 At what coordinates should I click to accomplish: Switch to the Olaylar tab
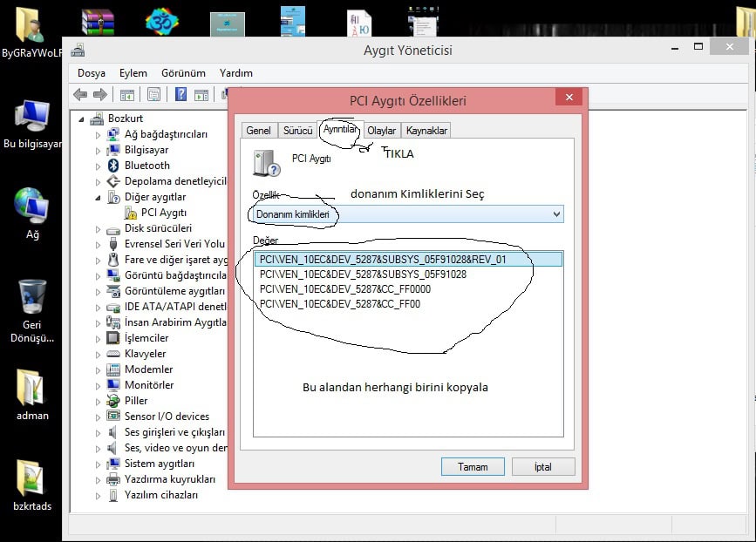[x=381, y=131]
